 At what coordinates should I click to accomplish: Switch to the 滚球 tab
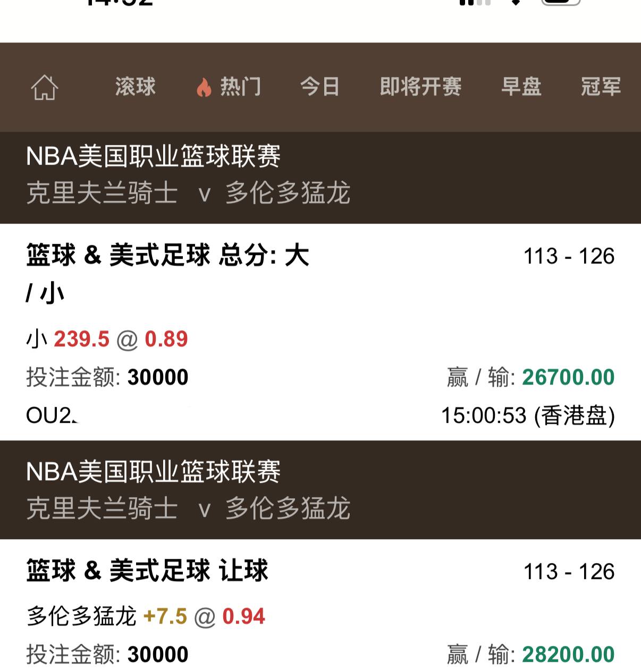[x=135, y=87]
